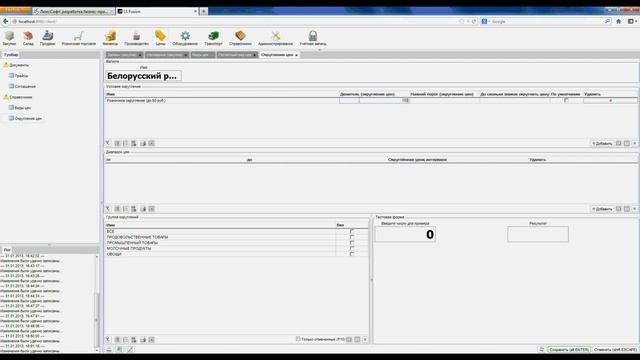Select the Розничное округление (до 50 руб.) row
The height and width of the screenshot is (360, 640).
222,100
